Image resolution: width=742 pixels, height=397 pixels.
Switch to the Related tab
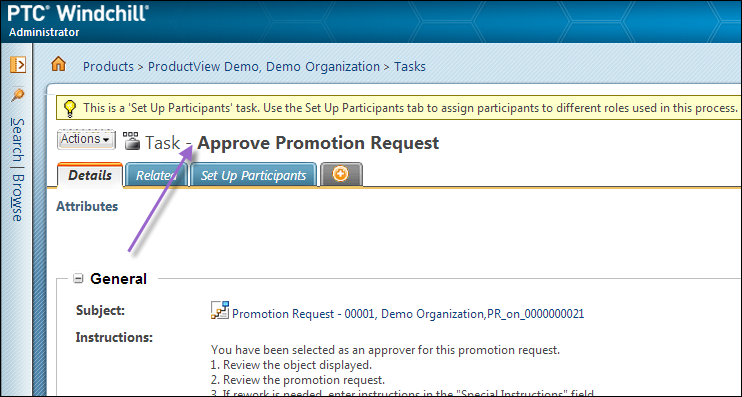156,176
